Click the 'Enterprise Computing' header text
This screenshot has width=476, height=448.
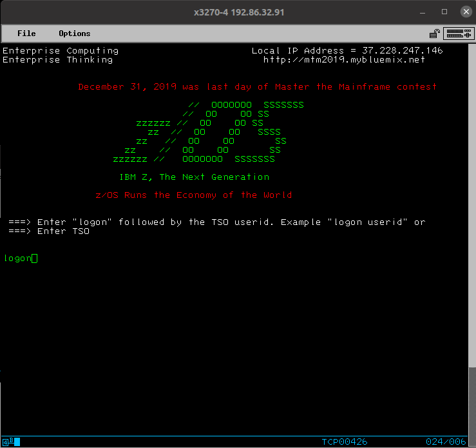(x=61, y=51)
